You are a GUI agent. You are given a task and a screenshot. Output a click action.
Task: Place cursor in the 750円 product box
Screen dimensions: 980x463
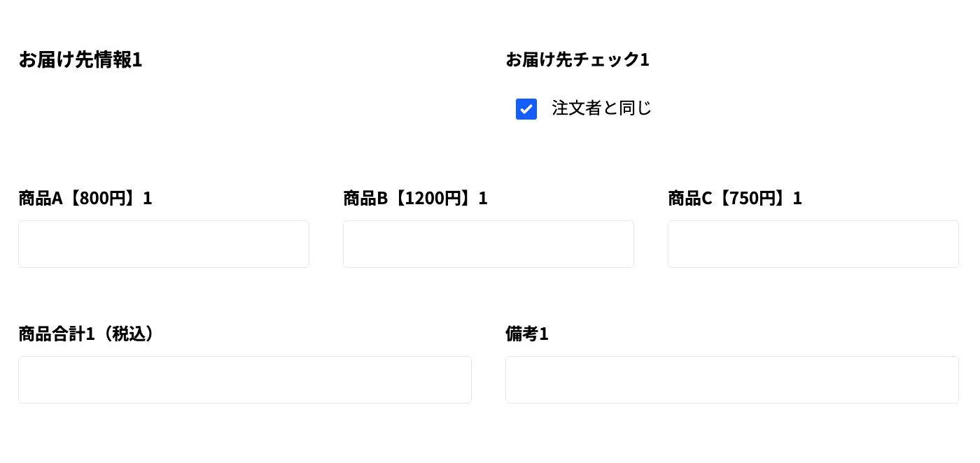(813, 244)
